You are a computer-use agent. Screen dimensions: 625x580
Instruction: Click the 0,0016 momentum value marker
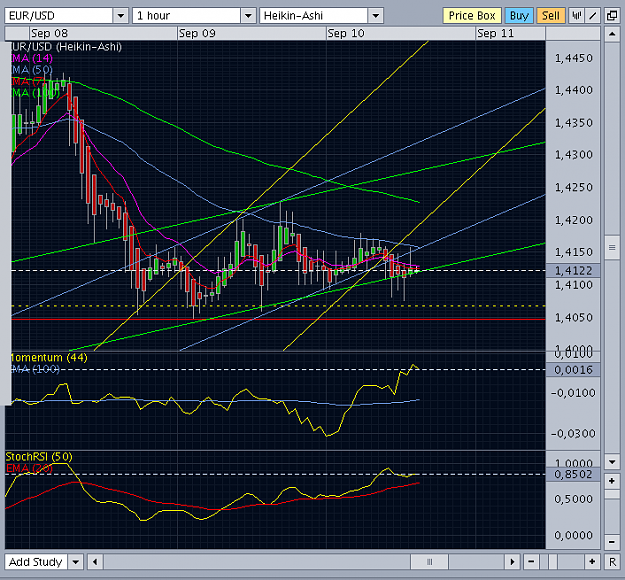[573, 370]
